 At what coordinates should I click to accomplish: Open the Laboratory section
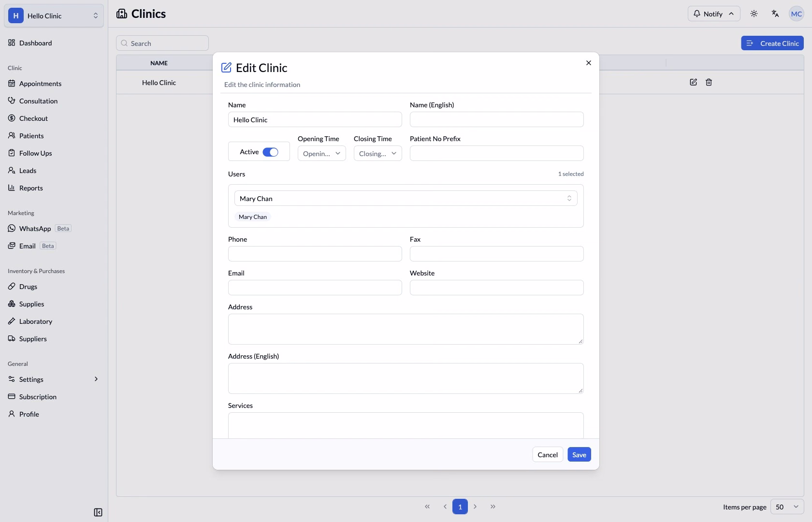(54, 321)
